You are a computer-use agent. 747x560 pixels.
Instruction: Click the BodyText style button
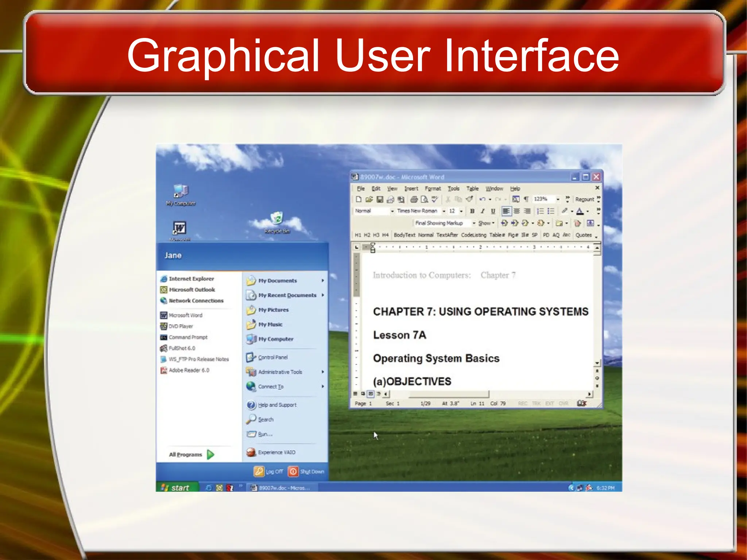pos(405,235)
